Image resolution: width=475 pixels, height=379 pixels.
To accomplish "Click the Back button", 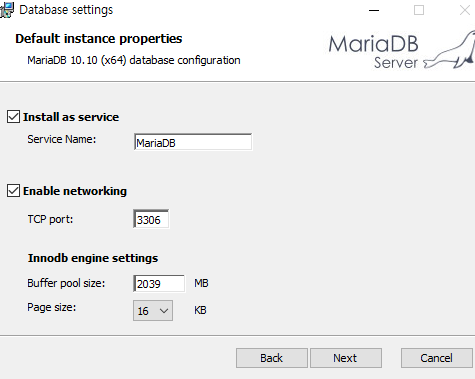I will [x=272, y=358].
